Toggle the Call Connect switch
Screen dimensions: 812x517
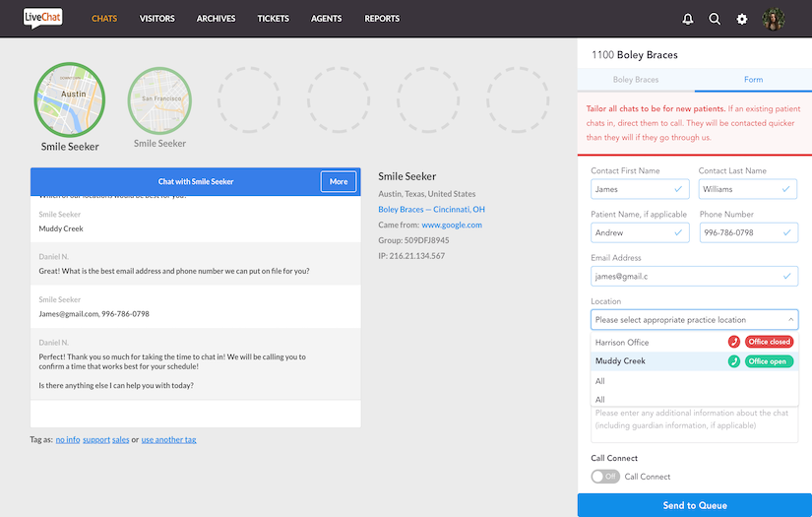pos(605,477)
